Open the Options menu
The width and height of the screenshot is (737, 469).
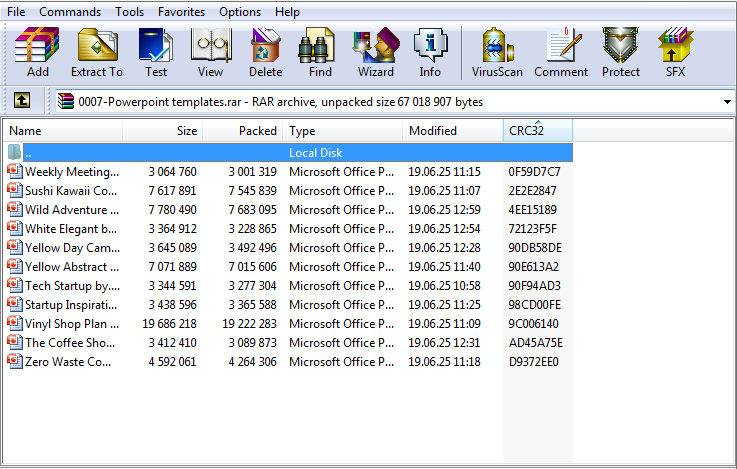pos(240,12)
